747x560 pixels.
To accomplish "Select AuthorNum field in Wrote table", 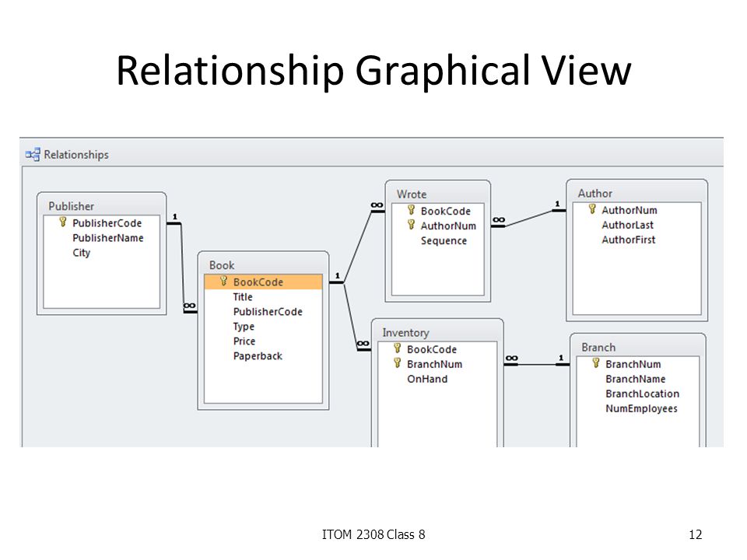I will [x=437, y=226].
